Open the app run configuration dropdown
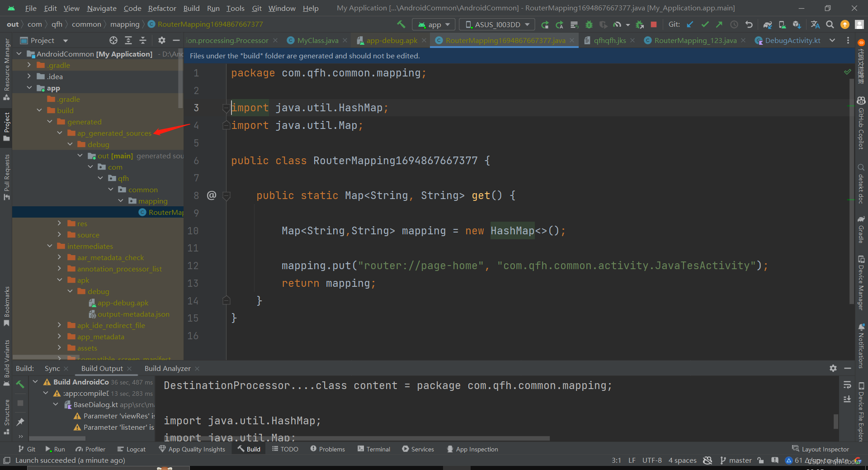 (434, 24)
